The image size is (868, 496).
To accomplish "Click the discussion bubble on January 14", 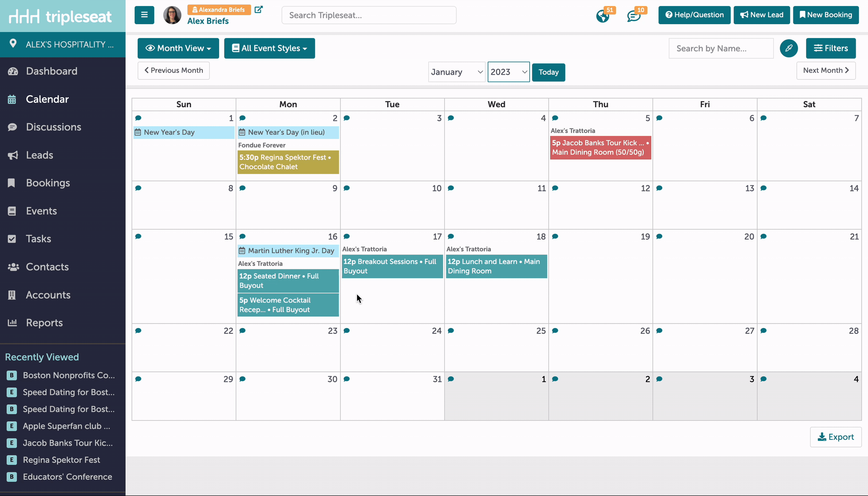I will [x=764, y=188].
